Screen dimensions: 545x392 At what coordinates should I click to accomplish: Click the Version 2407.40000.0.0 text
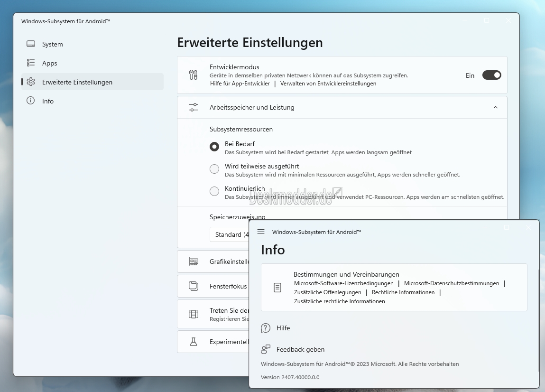coord(290,377)
